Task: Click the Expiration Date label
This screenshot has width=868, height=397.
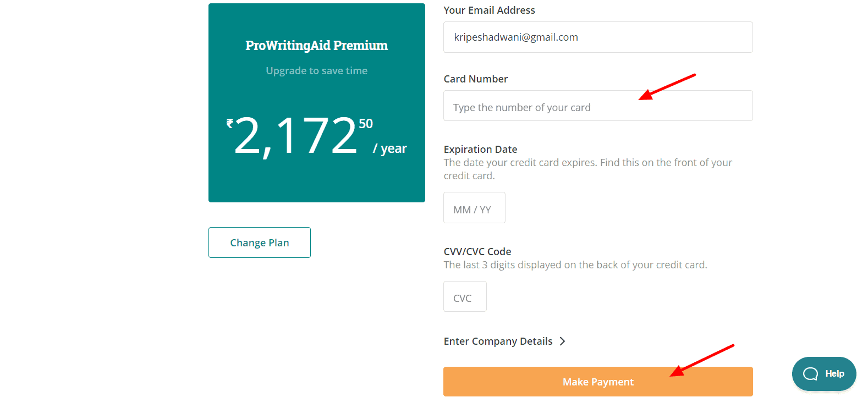Action: click(480, 150)
